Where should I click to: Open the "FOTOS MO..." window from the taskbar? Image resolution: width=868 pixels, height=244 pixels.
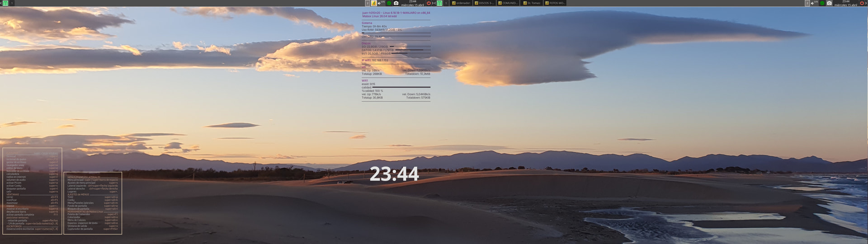pos(555,3)
